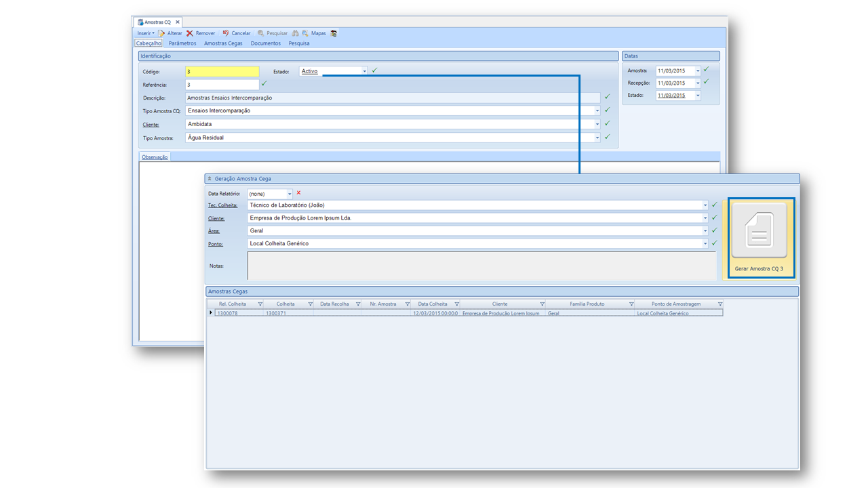Filter the Cliente column in grid

pos(542,304)
